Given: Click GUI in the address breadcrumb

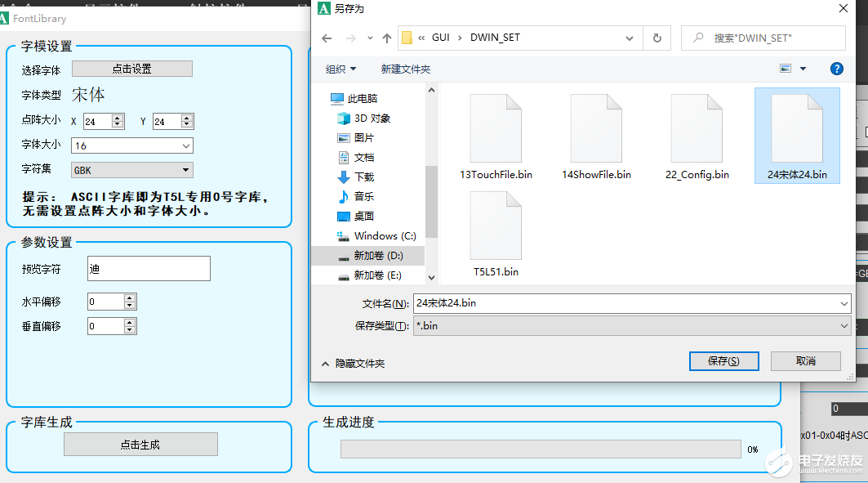Looking at the screenshot, I should pos(441,38).
